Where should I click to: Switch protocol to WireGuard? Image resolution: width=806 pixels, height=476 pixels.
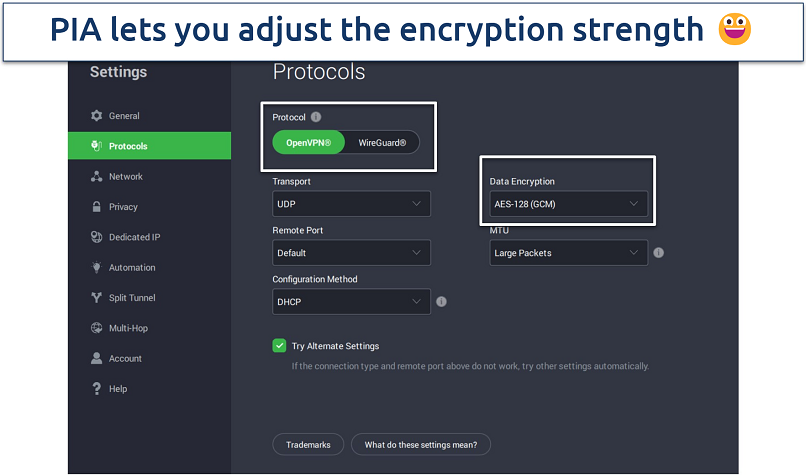(382, 143)
